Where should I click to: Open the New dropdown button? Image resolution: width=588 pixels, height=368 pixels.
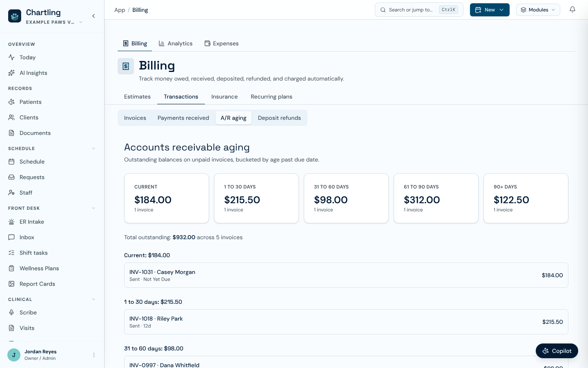[x=490, y=10]
